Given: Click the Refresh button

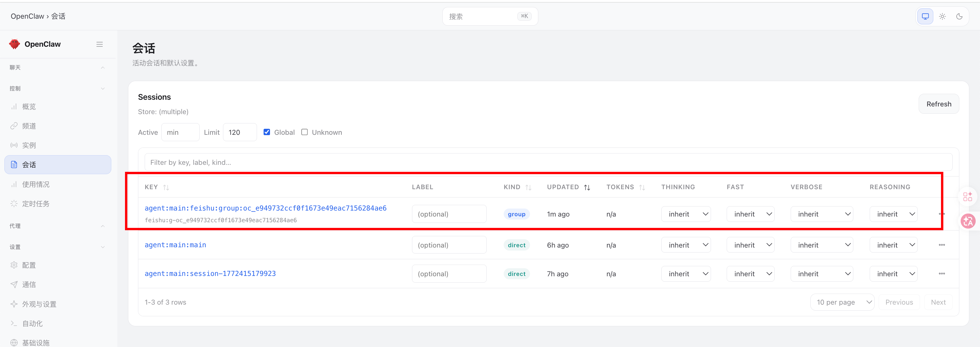Looking at the screenshot, I should pos(939,104).
